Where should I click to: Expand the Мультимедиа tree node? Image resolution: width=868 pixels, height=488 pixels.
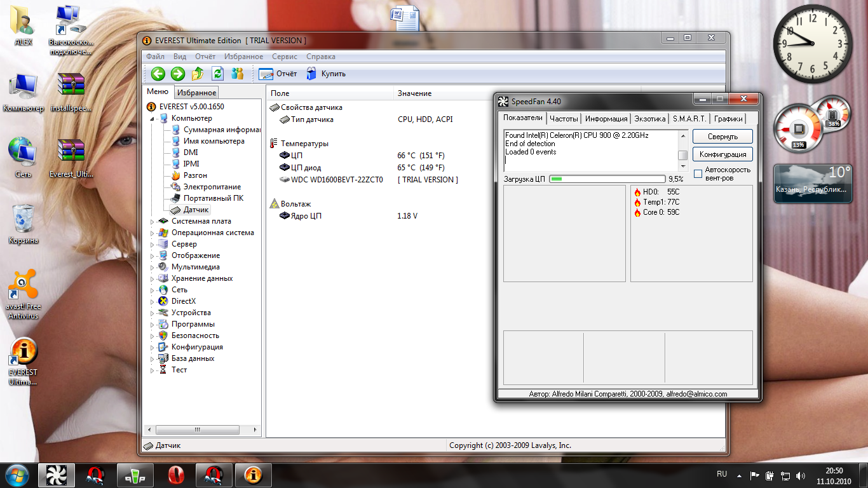153,267
